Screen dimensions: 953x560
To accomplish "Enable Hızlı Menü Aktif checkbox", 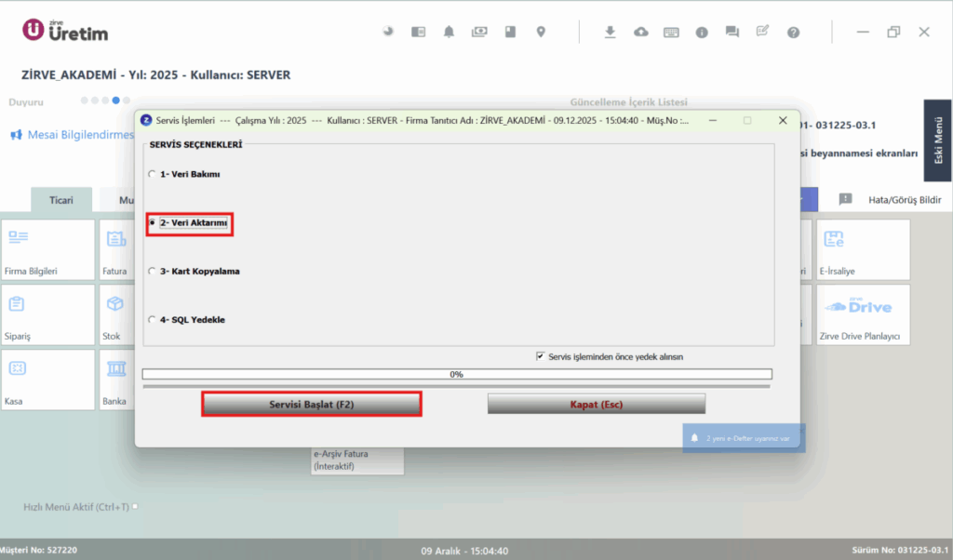I will (135, 507).
